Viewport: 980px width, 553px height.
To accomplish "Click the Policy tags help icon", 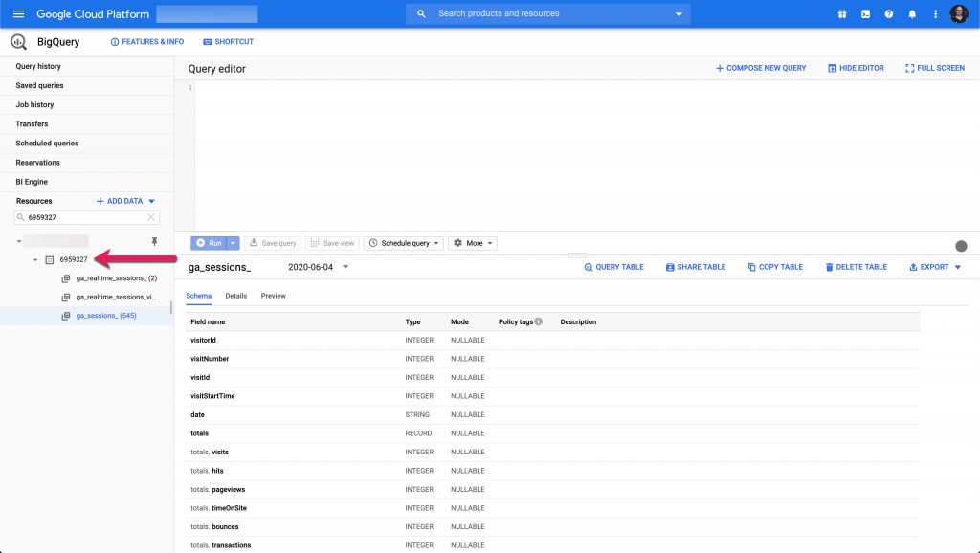I will point(538,321).
